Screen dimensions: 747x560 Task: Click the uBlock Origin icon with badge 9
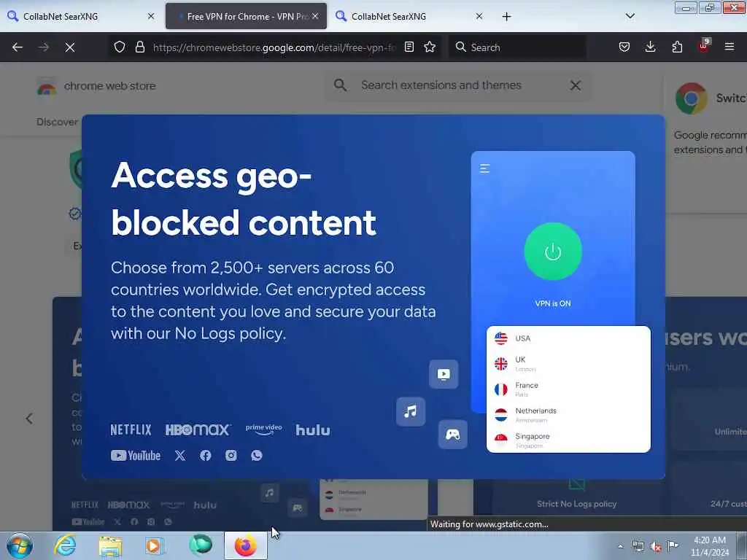pos(704,46)
